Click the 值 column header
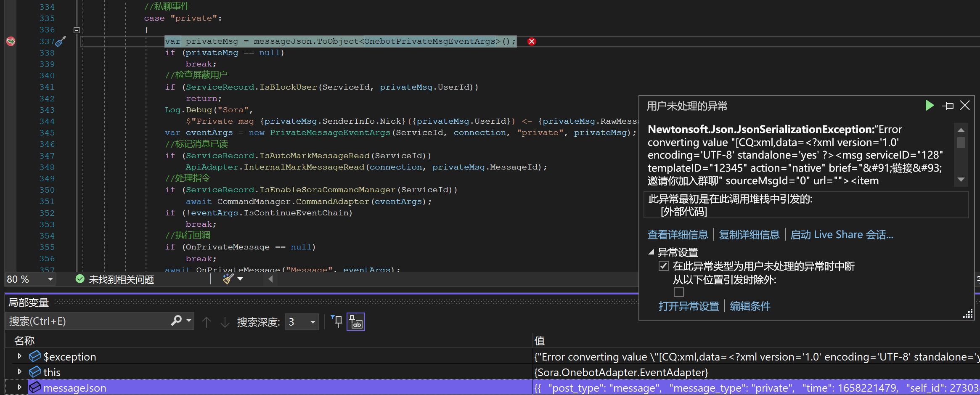This screenshot has height=395, width=980. pos(540,340)
